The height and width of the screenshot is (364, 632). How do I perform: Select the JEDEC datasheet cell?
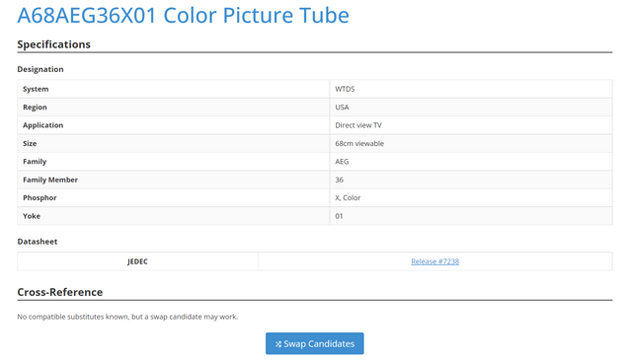[x=137, y=261]
